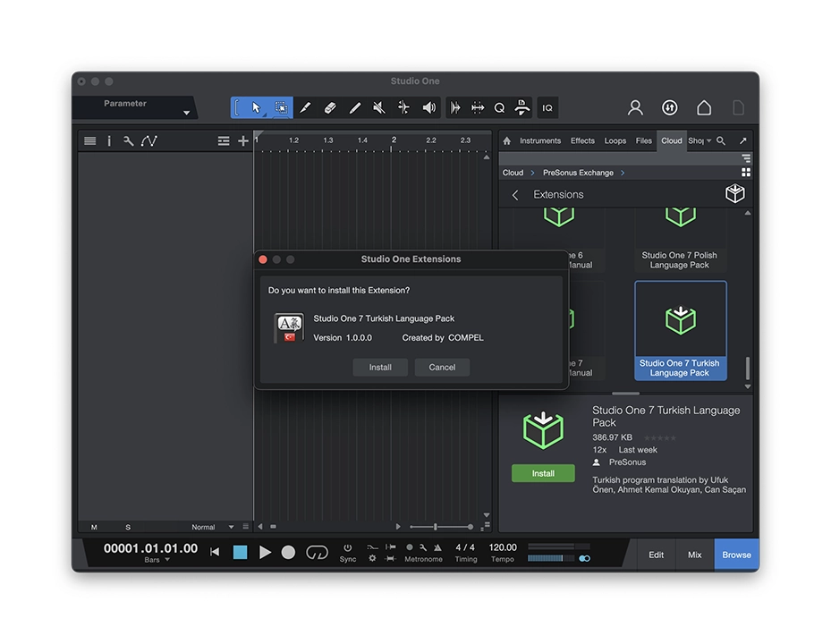Expand the Normal track height dropdown
The image size is (831, 644).
(x=231, y=527)
